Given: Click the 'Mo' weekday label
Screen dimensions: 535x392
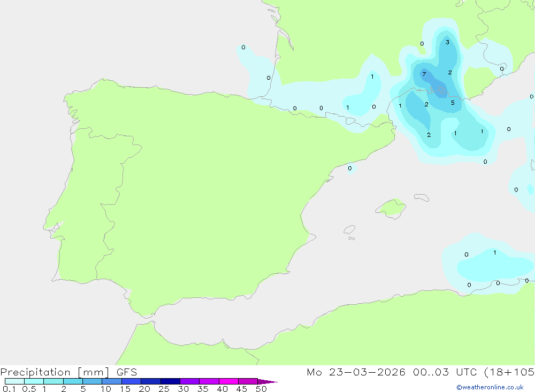Looking at the screenshot, I should pos(314,372).
